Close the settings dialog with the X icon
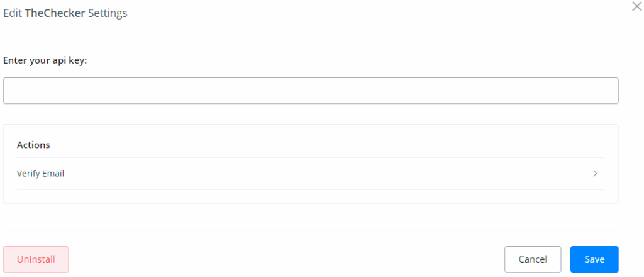Viewport: 644px width, 277px height. click(636, 7)
